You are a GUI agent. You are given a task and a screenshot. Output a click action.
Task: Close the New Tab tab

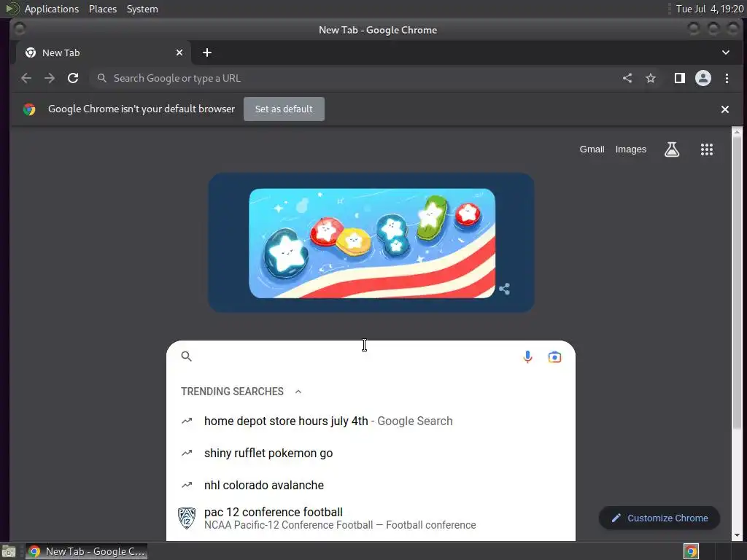click(179, 52)
